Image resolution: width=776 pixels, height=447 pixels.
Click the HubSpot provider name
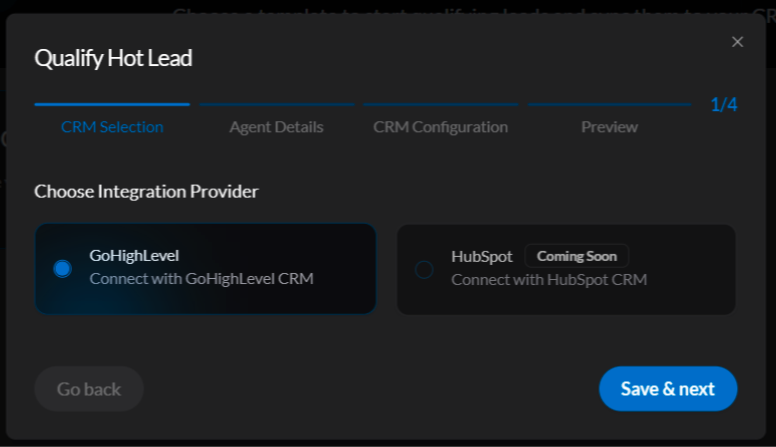coord(481,256)
